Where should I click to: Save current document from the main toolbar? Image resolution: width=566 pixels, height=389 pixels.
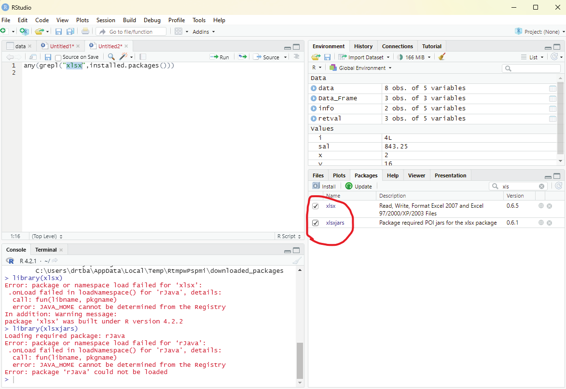58,31
